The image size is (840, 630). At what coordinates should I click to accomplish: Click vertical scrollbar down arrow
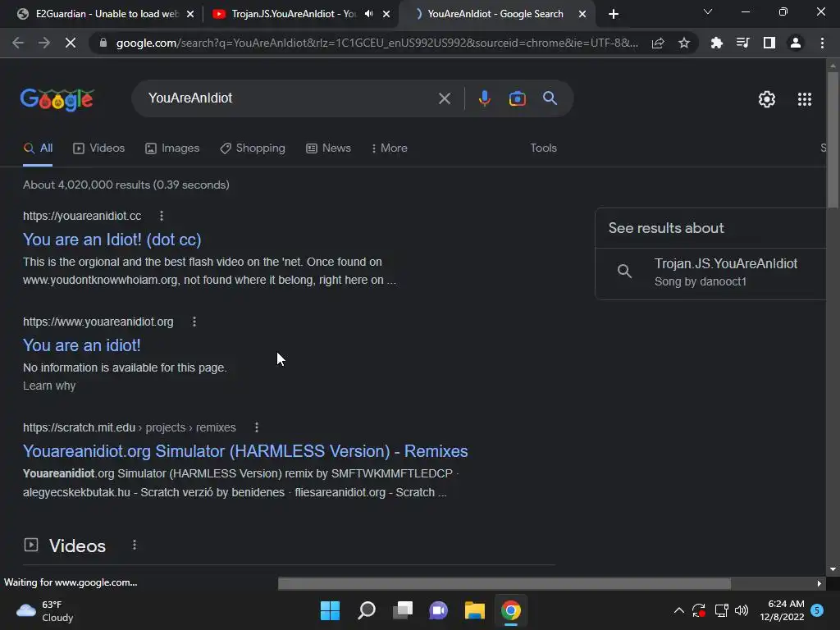tap(833, 569)
